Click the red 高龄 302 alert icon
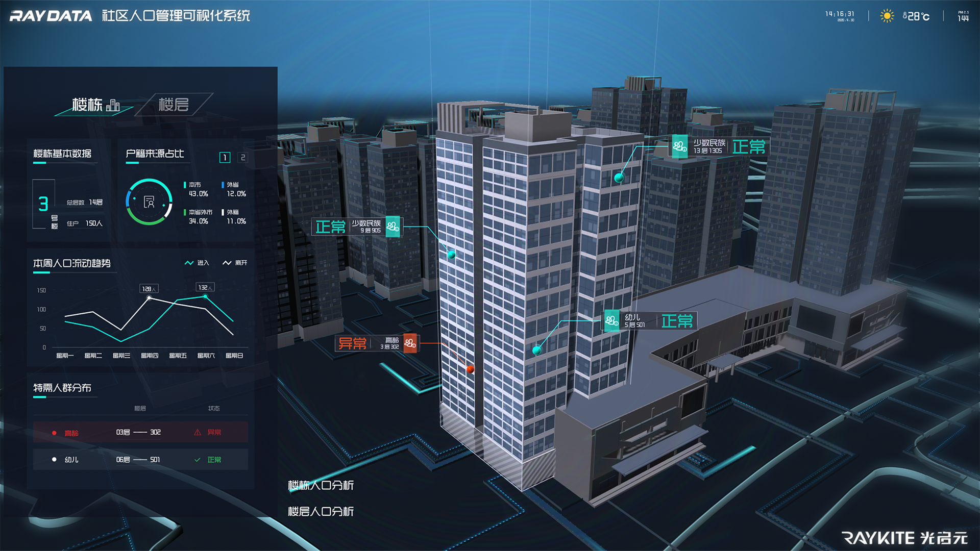Image resolution: width=980 pixels, height=551 pixels. coord(410,343)
